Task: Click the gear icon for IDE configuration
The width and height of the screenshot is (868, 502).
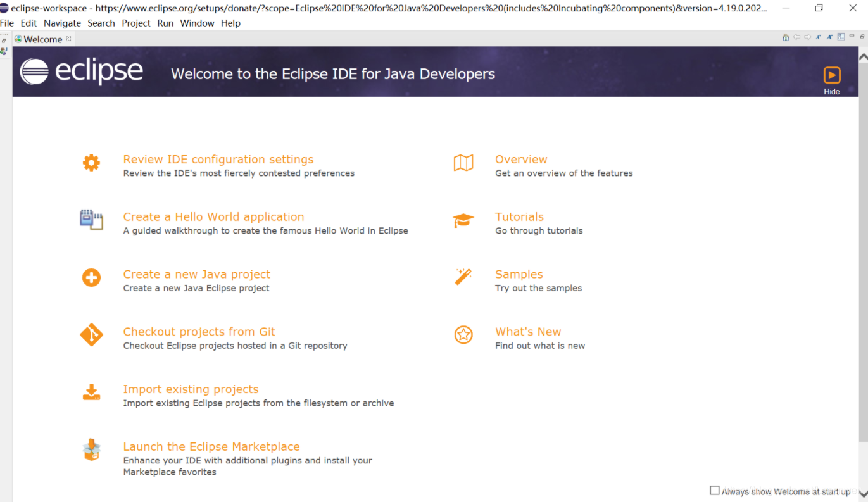Action: pos(91,163)
